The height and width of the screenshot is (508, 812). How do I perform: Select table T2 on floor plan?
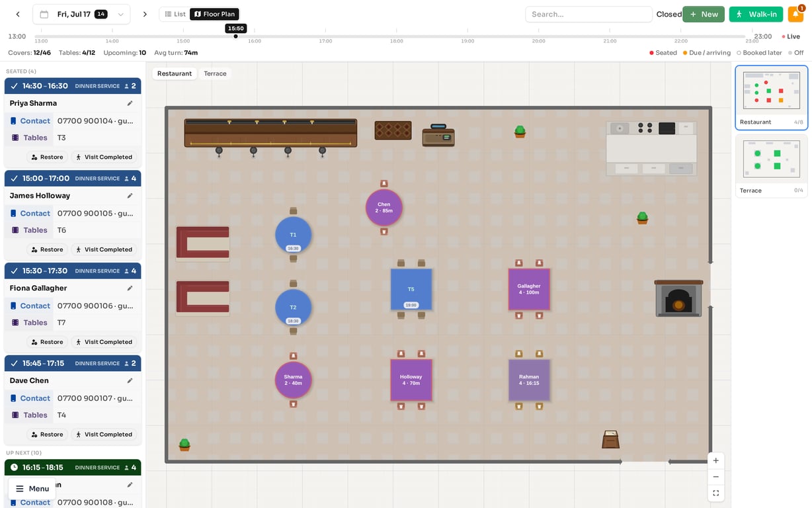point(293,308)
